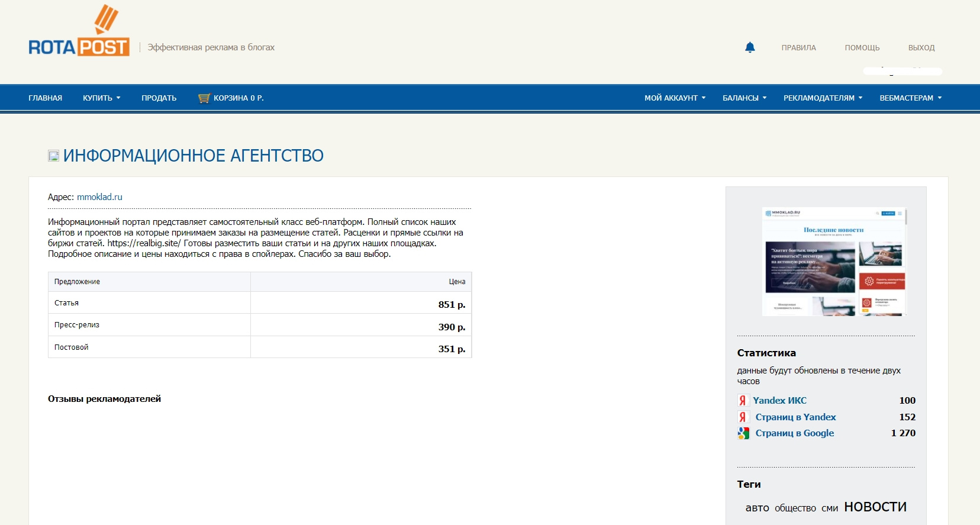Log out via the ВЫХОД link
The width and height of the screenshot is (980, 525).
coord(921,48)
